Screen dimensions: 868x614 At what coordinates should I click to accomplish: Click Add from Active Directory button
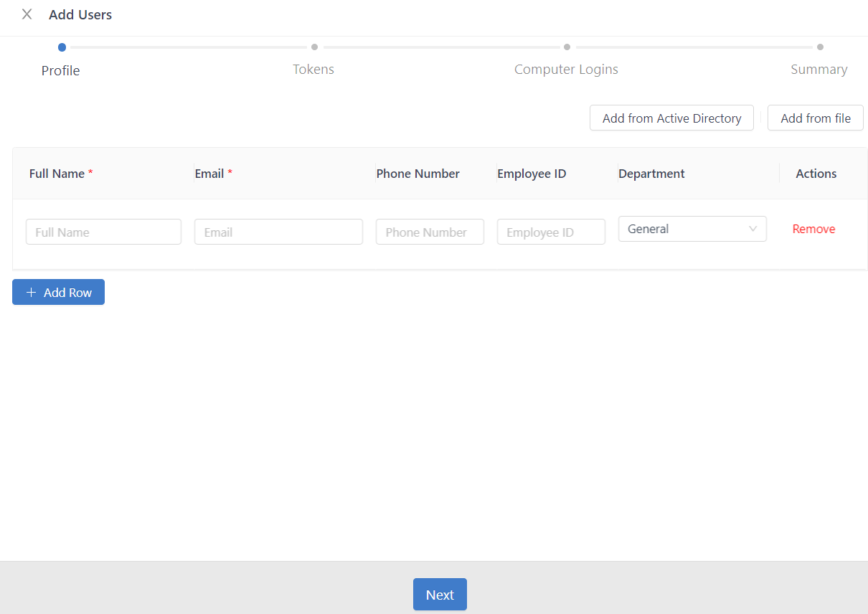[x=671, y=118]
